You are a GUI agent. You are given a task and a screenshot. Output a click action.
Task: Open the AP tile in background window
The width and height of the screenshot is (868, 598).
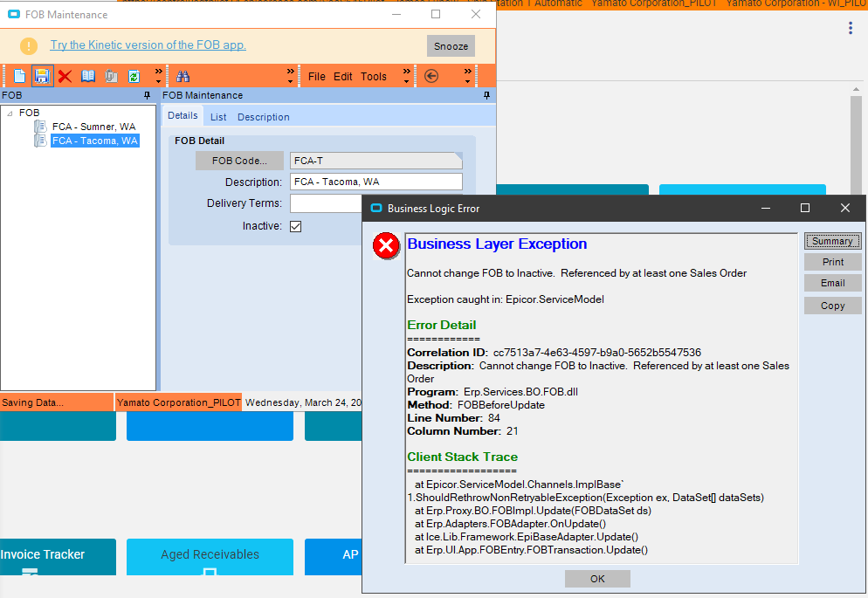click(x=334, y=556)
